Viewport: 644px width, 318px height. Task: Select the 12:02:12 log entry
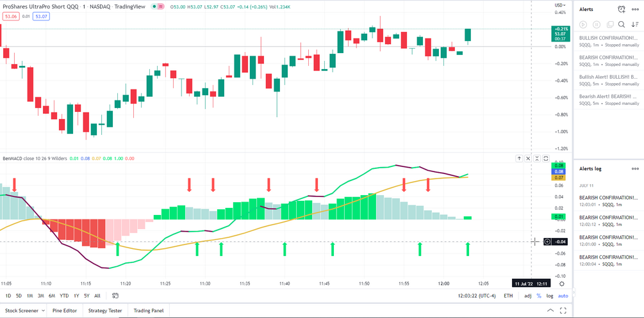click(x=609, y=220)
